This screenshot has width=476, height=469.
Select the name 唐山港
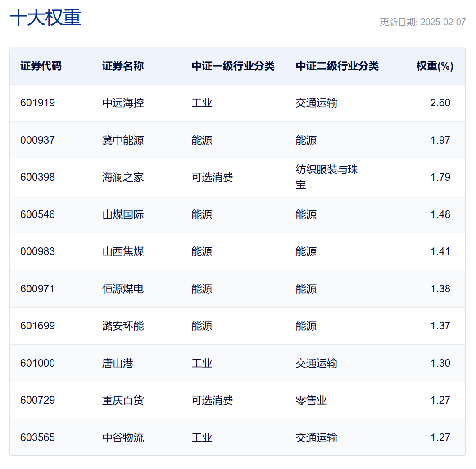pyautogui.click(x=118, y=364)
